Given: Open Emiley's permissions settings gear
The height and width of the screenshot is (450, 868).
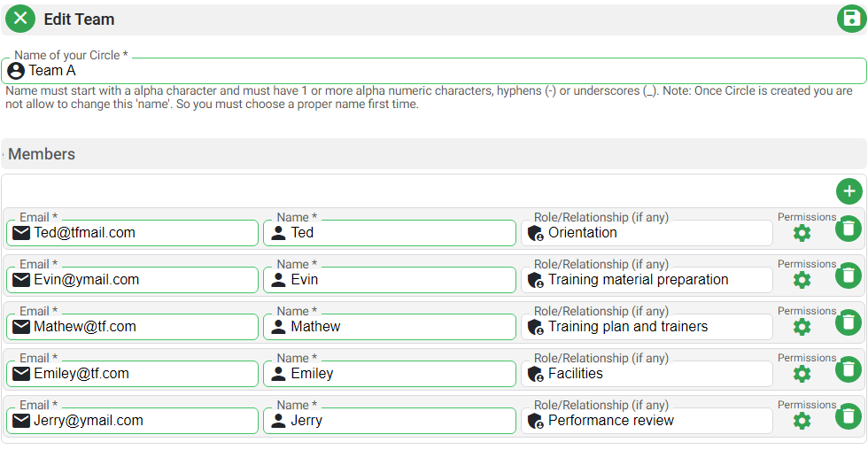Looking at the screenshot, I should click(x=802, y=374).
